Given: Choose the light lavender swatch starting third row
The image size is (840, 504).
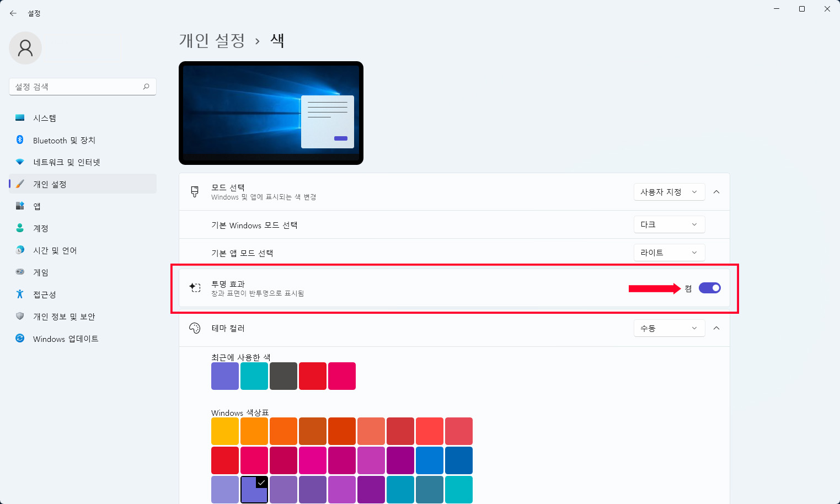Looking at the screenshot, I should [x=225, y=490].
